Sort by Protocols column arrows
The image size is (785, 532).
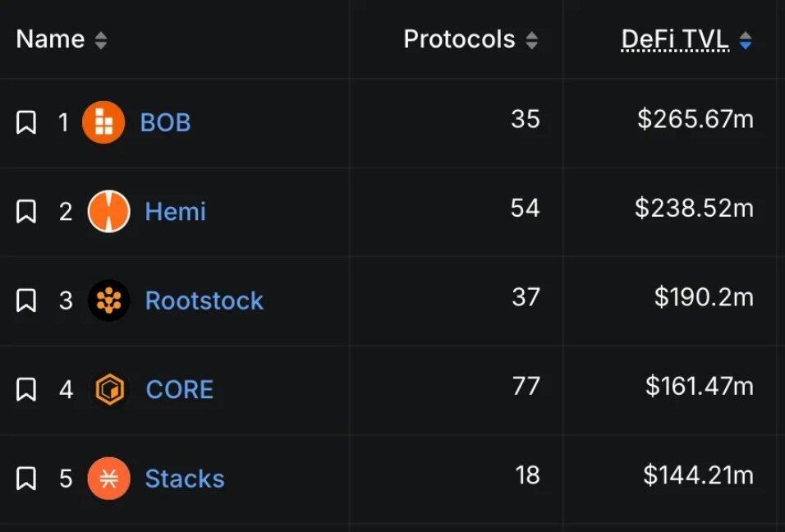pyautogui.click(x=531, y=40)
